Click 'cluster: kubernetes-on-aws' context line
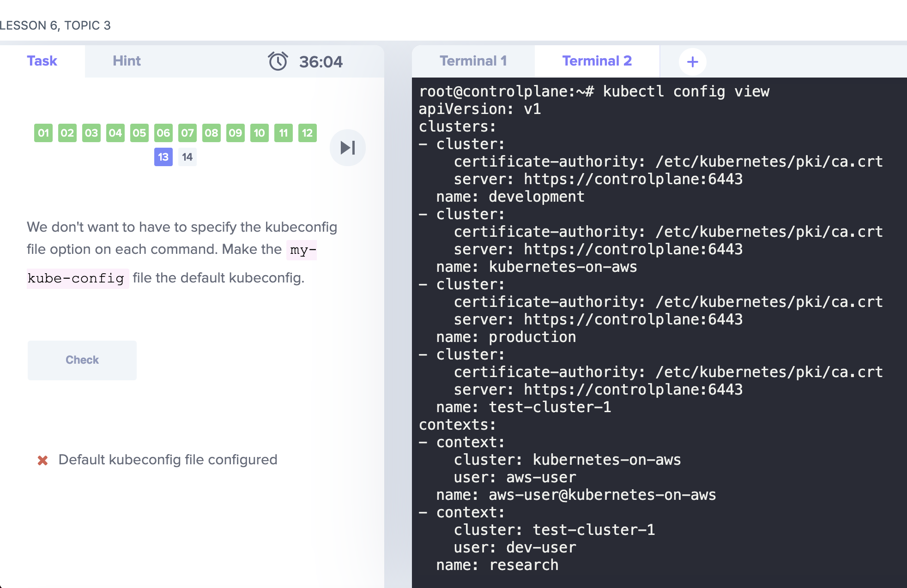 click(568, 460)
